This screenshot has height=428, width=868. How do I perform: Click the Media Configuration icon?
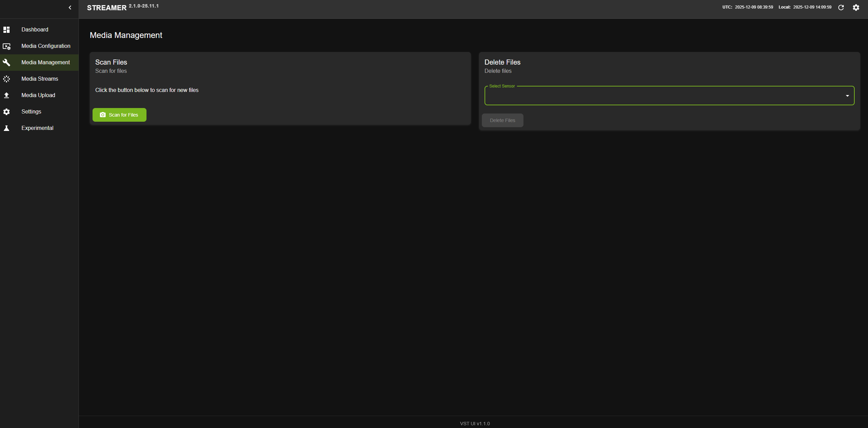click(6, 46)
